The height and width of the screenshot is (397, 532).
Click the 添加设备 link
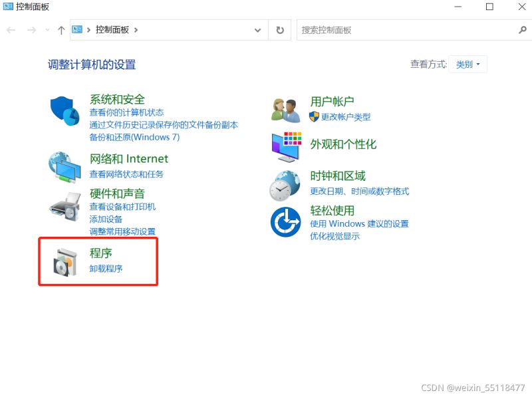click(106, 219)
